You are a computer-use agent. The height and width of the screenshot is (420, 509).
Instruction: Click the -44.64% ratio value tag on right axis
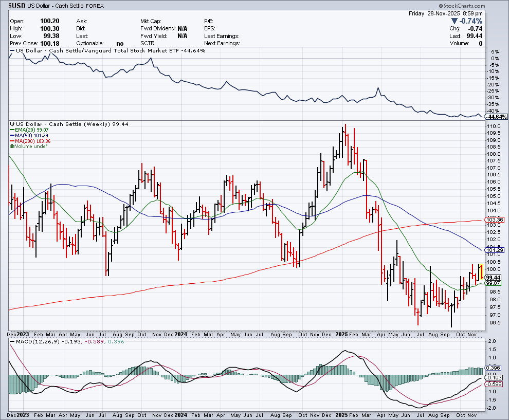(496, 117)
